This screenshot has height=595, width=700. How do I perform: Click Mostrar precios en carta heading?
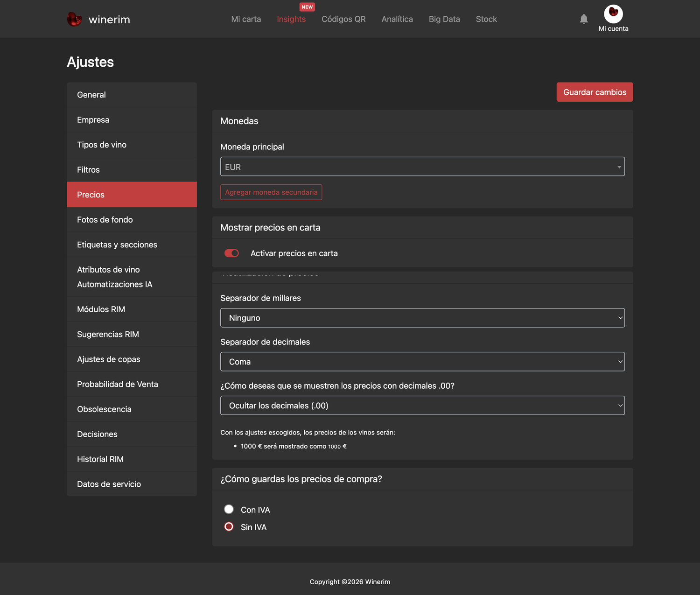tap(270, 227)
